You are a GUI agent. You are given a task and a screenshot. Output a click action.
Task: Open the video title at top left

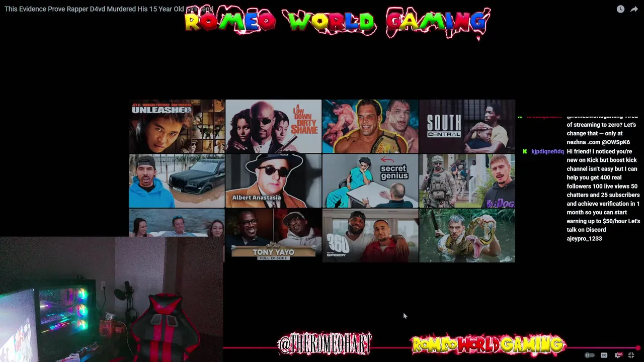tap(109, 9)
